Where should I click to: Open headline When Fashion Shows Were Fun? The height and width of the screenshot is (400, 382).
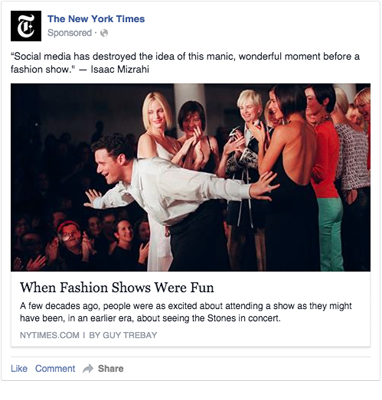(x=117, y=288)
